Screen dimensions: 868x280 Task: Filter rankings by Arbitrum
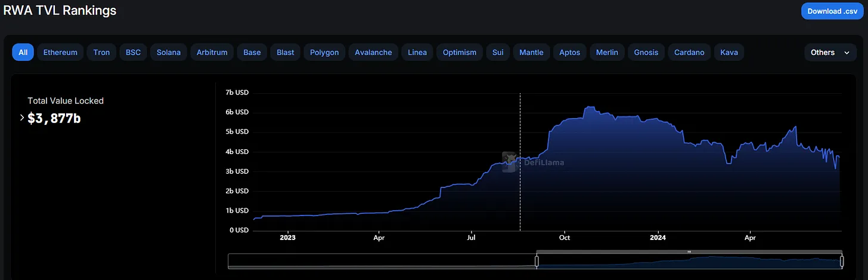[212, 53]
